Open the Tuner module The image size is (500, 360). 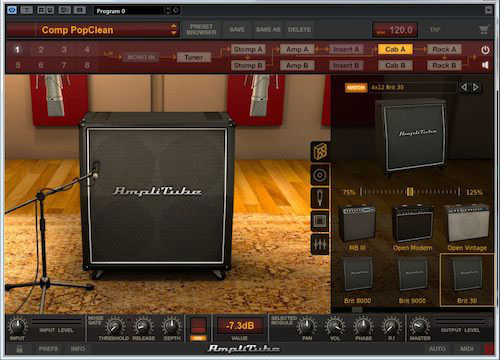coord(194,57)
